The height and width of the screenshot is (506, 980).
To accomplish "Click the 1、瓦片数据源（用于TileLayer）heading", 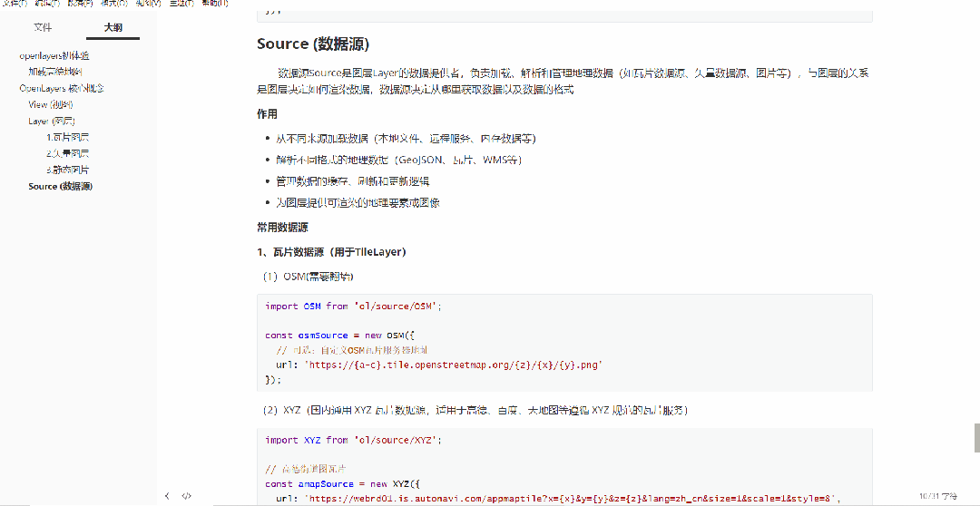I will [332, 252].
